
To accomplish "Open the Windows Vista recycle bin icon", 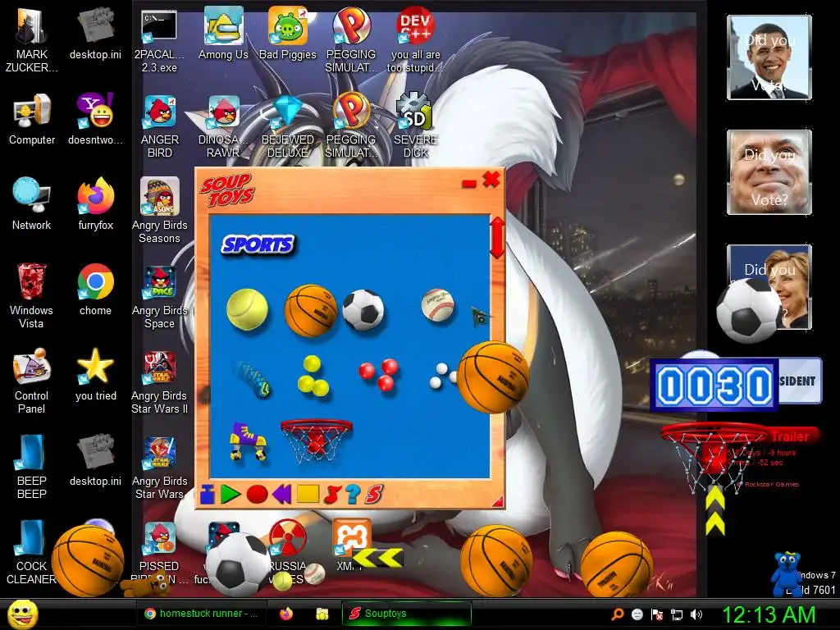I will (x=31, y=295).
